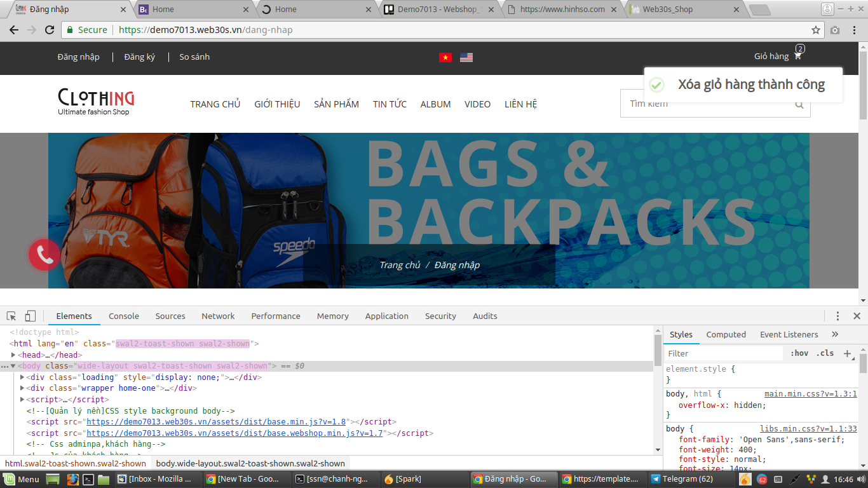
Task: Expand the div wrapper home-one node
Action: [x=23, y=388]
